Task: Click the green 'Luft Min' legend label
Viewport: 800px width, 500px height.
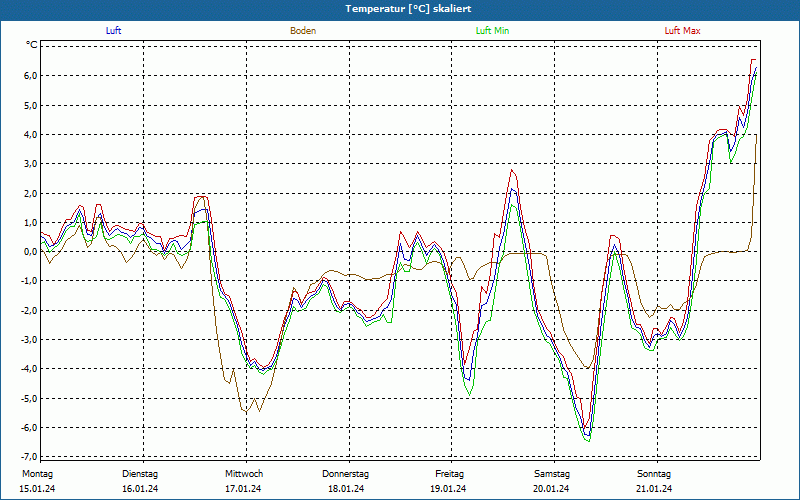Action: coord(492,31)
